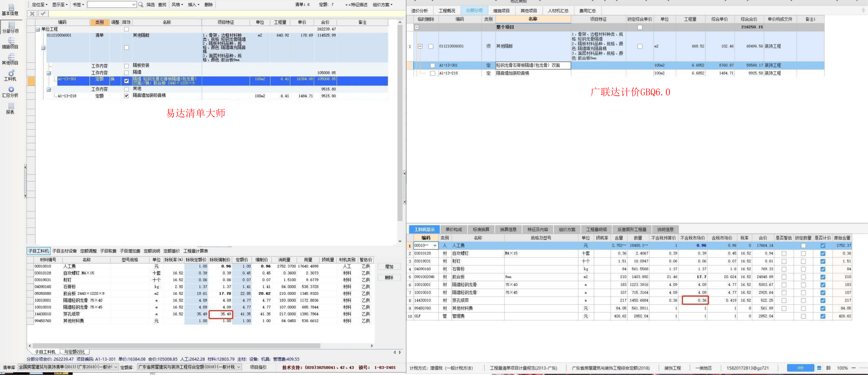Viewport: 868px width, 375px height.
Task: Open the 分部分项 sidebar section
Action: click(10, 27)
